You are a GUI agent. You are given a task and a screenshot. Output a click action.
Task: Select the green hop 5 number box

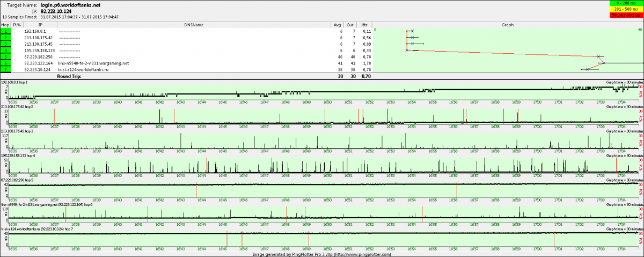click(x=5, y=56)
